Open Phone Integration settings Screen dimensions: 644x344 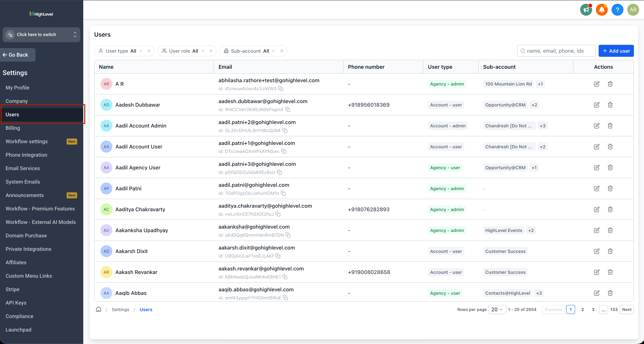point(26,155)
